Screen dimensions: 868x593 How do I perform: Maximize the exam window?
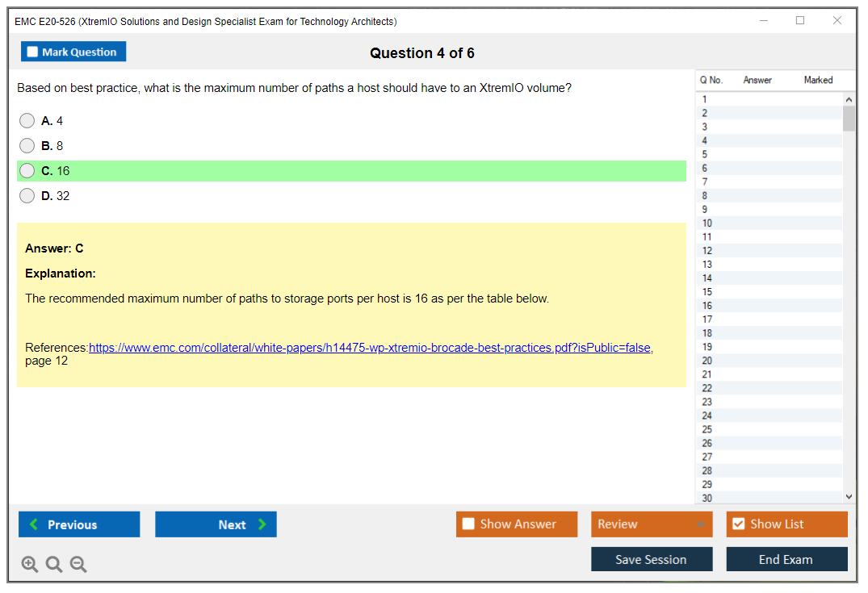[x=799, y=21]
